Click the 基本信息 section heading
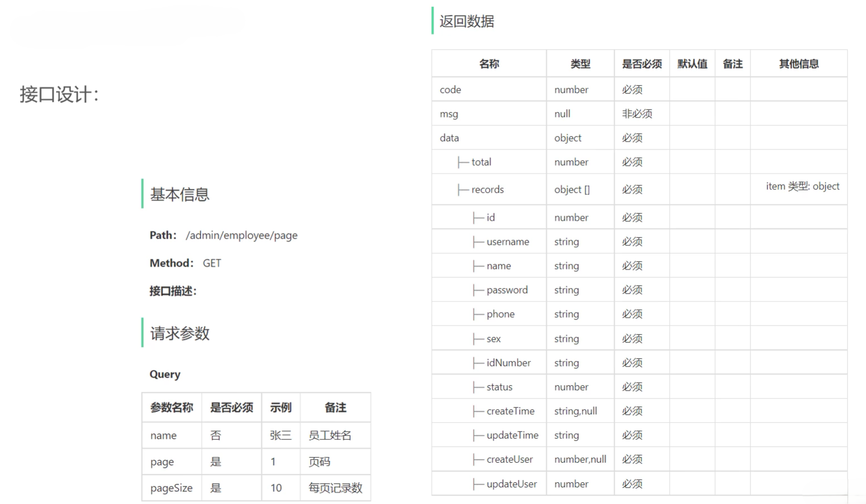866x504 pixels. [180, 195]
